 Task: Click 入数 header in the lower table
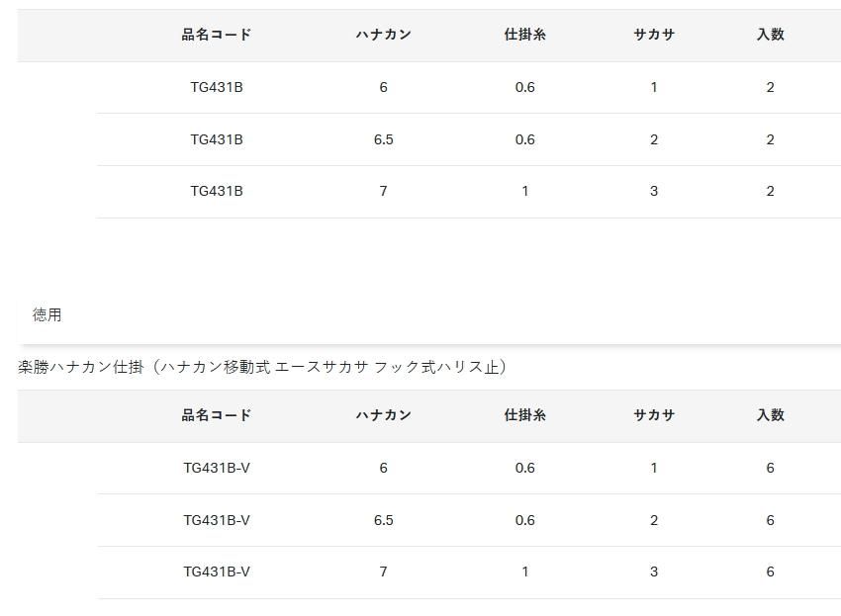coord(770,415)
